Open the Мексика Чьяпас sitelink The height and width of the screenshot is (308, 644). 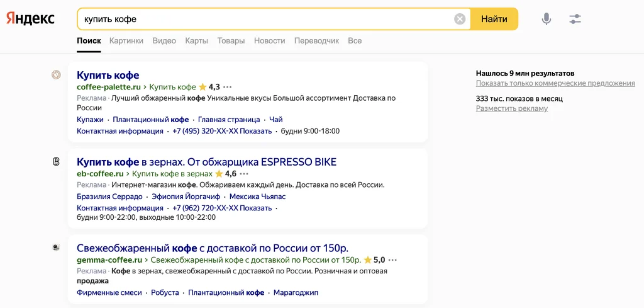(257, 197)
